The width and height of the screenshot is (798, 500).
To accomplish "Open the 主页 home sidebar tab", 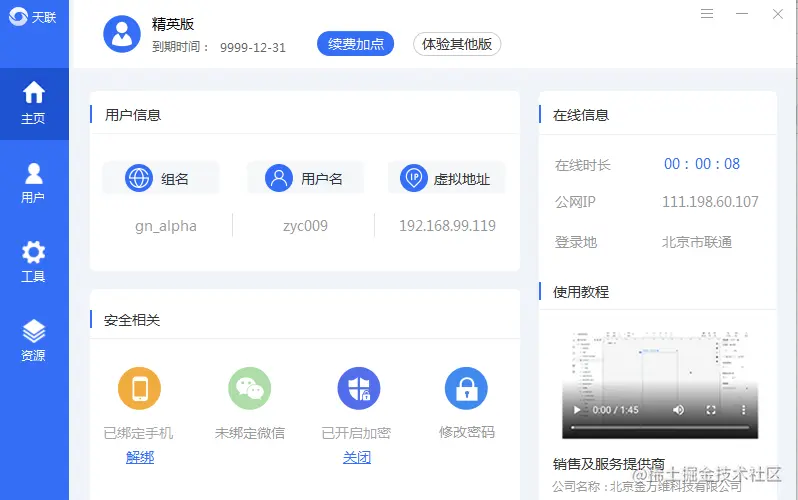I will coord(34,103).
